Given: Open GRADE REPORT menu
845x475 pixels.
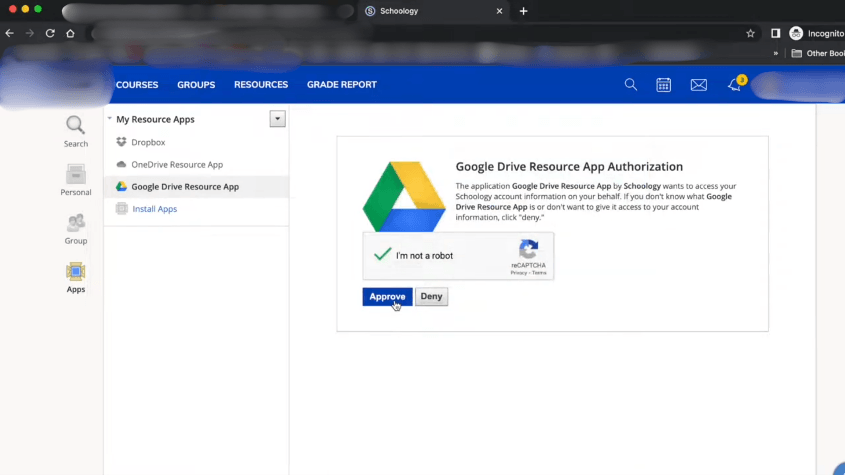Looking at the screenshot, I should [342, 85].
